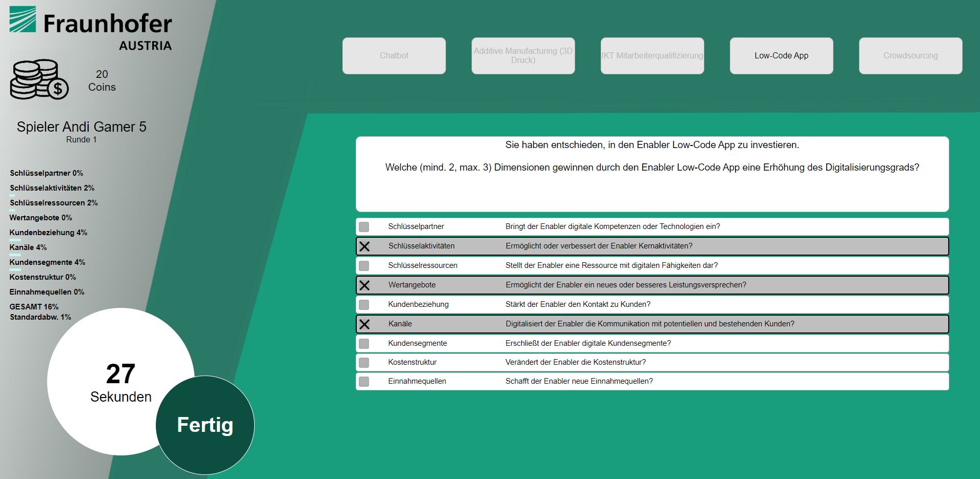Select IKT Mitarbeiterqualifizierung enabler
Viewport: 980px width, 479px height.
652,55
